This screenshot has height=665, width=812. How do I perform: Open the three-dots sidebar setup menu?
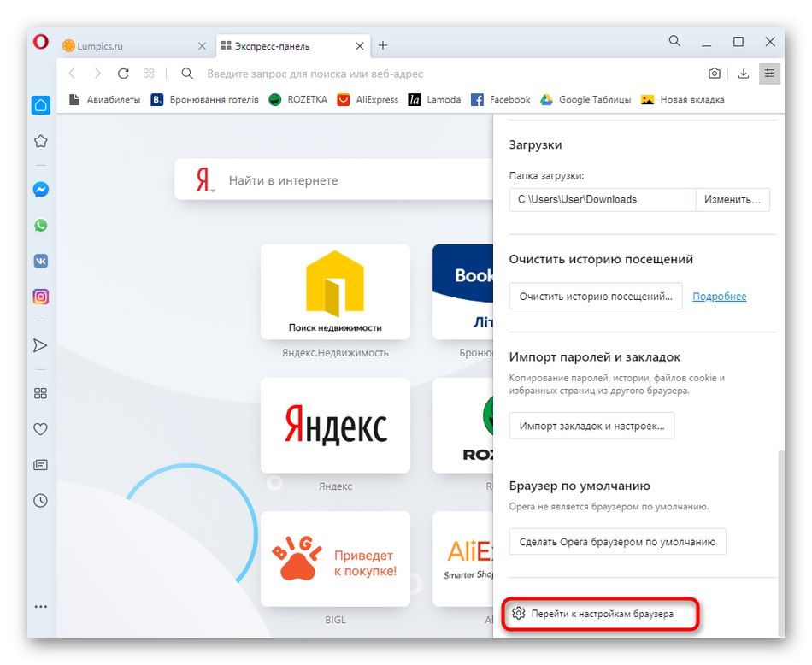tap(40, 607)
